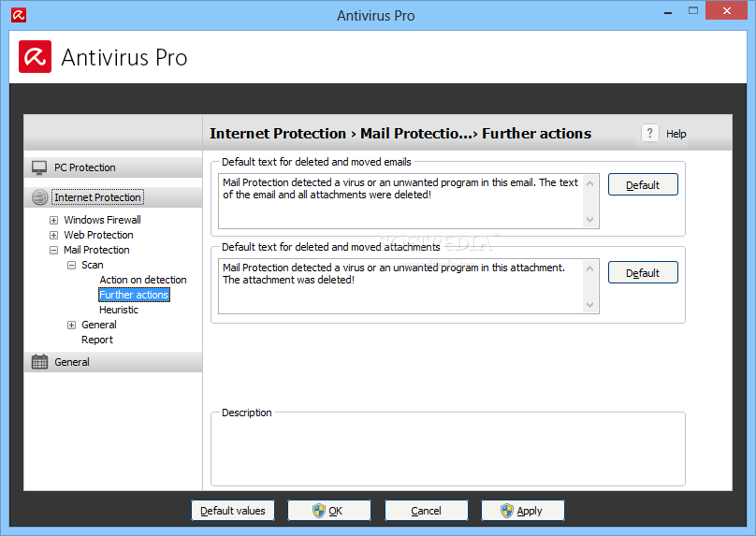Viewport: 756px width, 536px height.
Task: Close the Antivirus Pro window
Action: [x=727, y=10]
